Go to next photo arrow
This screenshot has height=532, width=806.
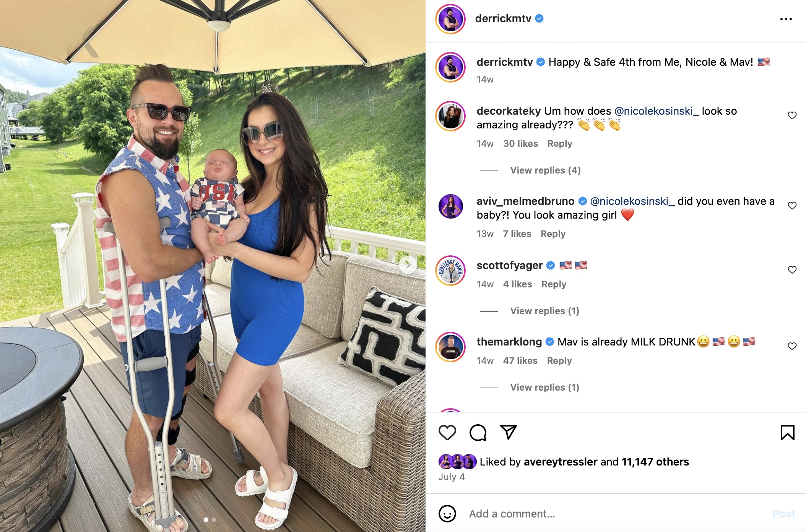(408, 264)
